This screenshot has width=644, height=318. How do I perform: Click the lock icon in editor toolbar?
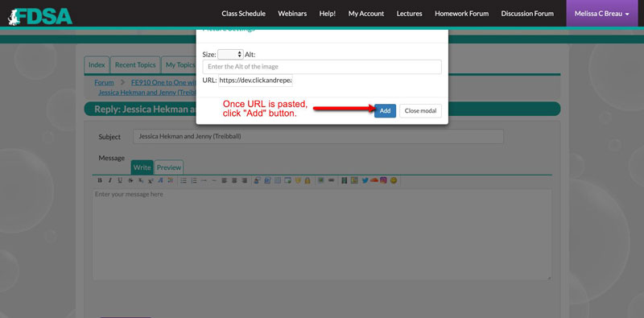307,180
